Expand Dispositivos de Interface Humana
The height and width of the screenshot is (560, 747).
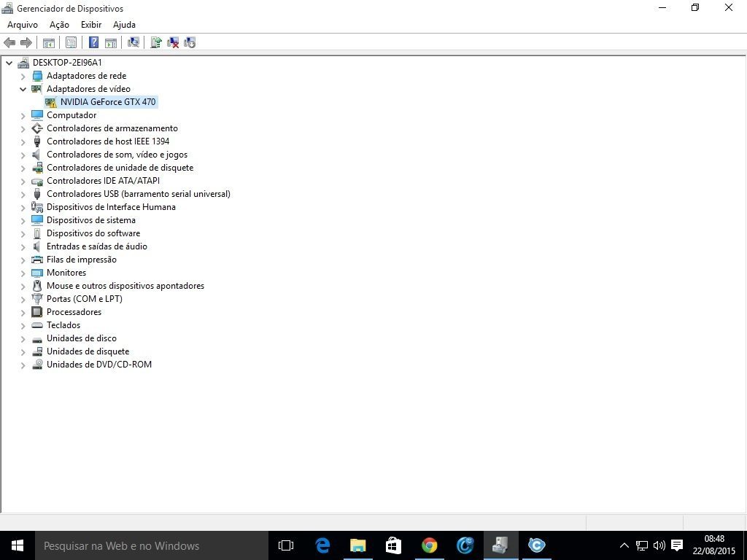pyautogui.click(x=23, y=208)
